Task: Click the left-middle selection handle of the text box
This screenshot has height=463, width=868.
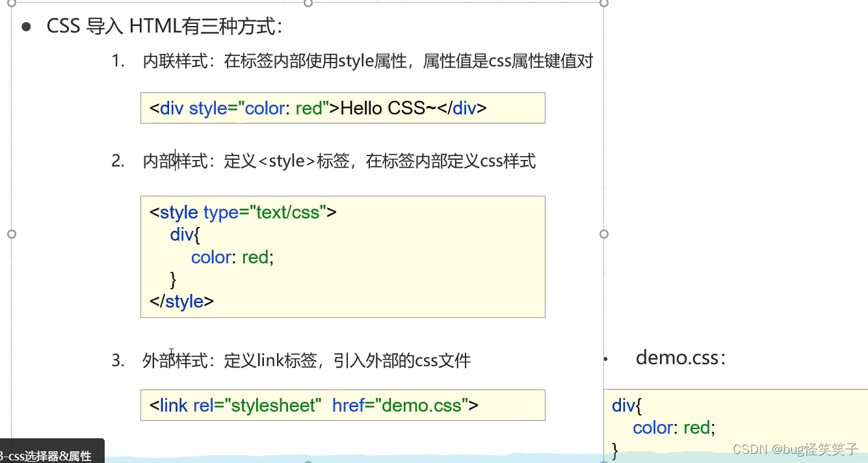Action: tap(11, 233)
